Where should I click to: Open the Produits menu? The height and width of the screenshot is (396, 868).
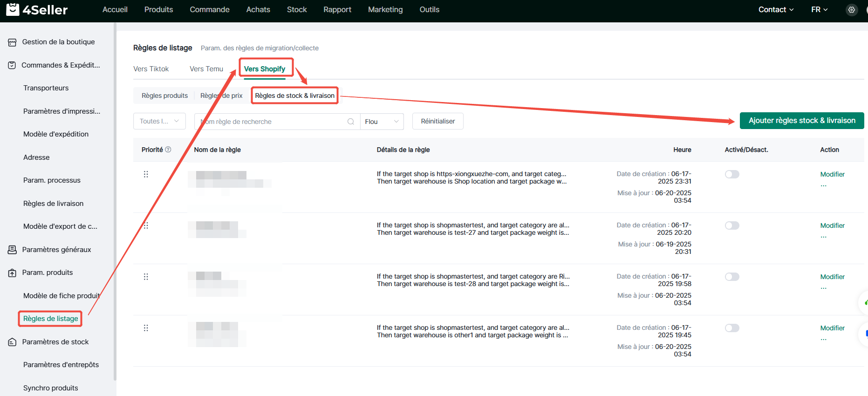(158, 9)
